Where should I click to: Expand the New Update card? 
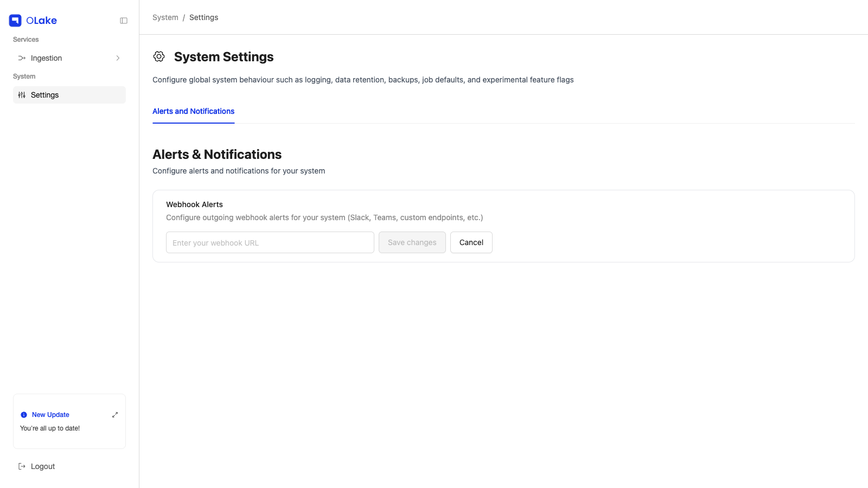[x=115, y=415]
